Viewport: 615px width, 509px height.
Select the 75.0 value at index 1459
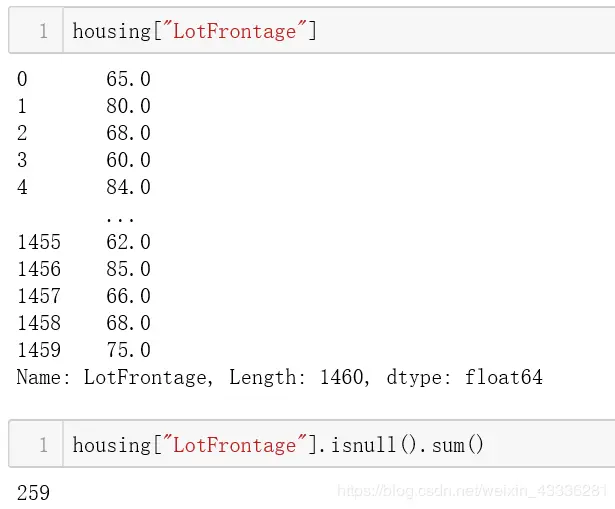[128, 350]
